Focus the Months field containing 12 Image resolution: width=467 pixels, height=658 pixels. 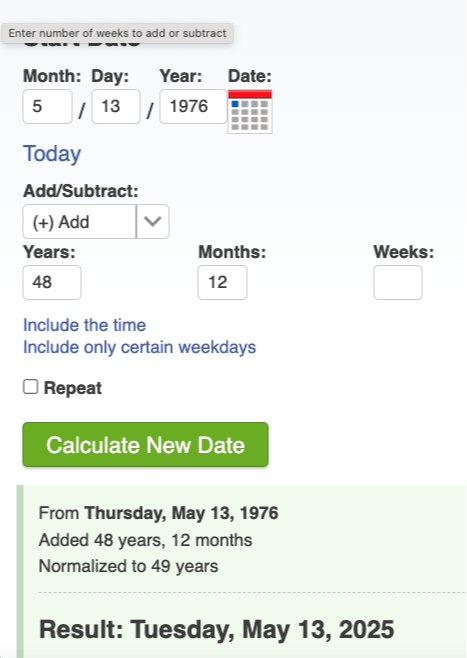click(222, 282)
